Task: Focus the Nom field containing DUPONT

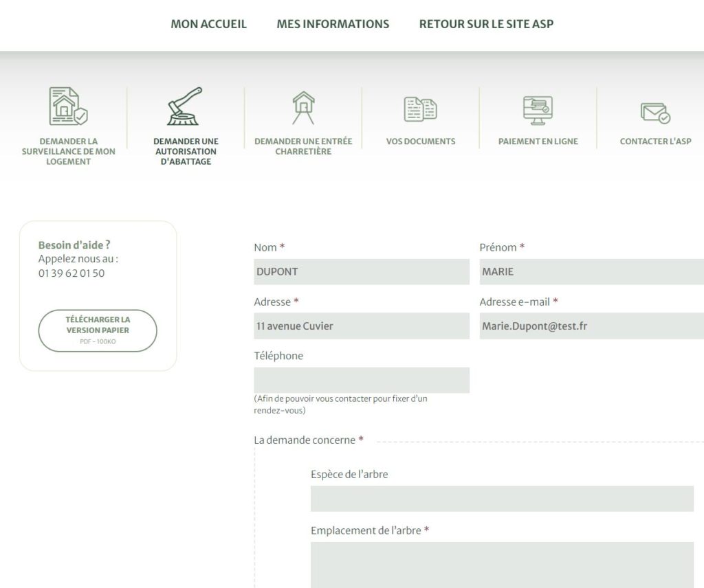Action: click(362, 271)
